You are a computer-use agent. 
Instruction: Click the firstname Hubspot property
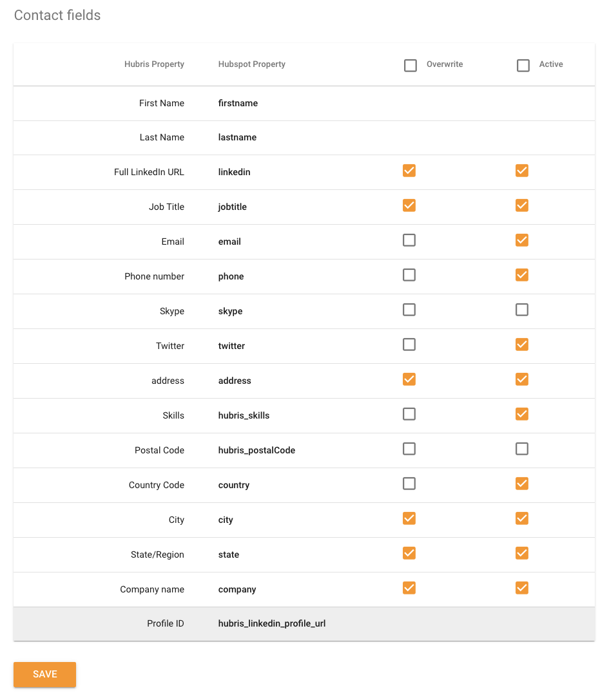(238, 103)
